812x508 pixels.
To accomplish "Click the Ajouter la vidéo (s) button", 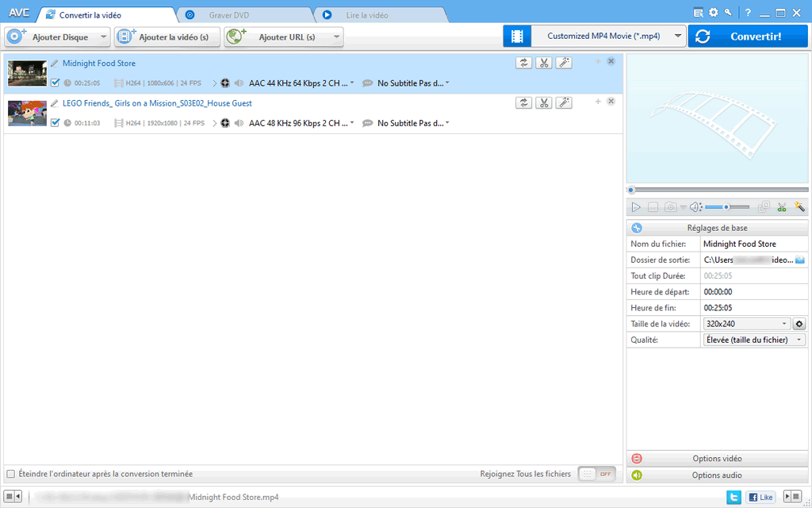I will tap(167, 37).
